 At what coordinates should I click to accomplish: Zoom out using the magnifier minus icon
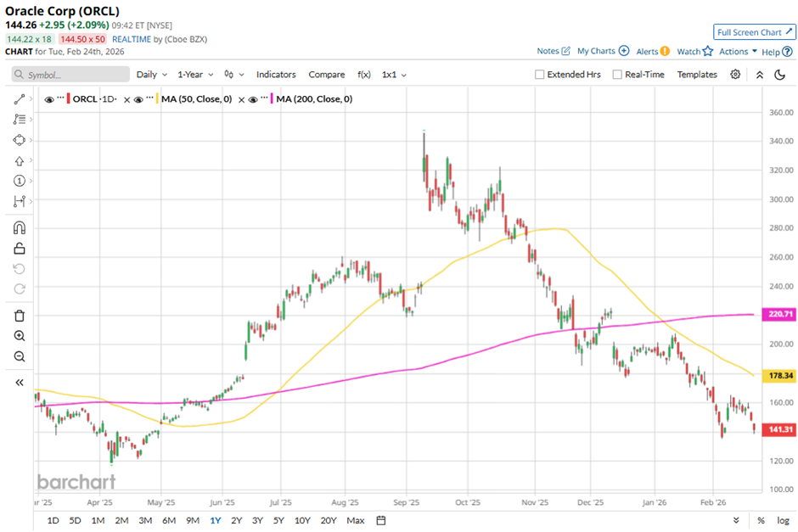pyautogui.click(x=19, y=356)
